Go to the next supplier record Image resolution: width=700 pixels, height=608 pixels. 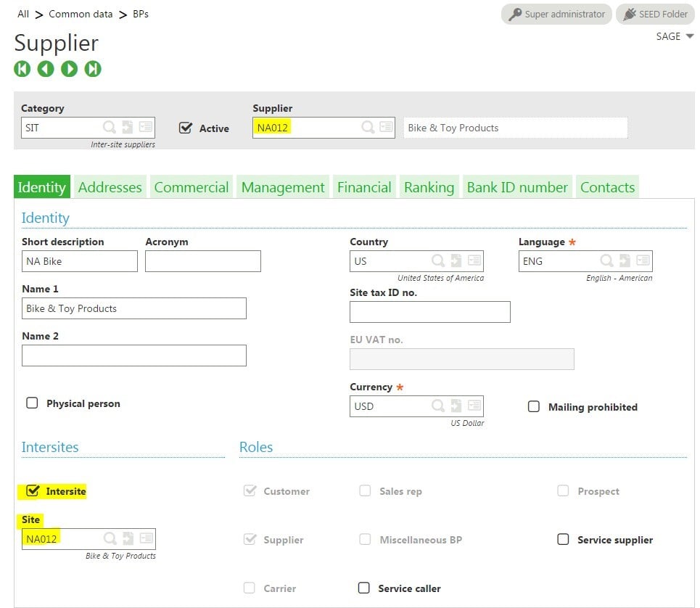click(x=69, y=69)
